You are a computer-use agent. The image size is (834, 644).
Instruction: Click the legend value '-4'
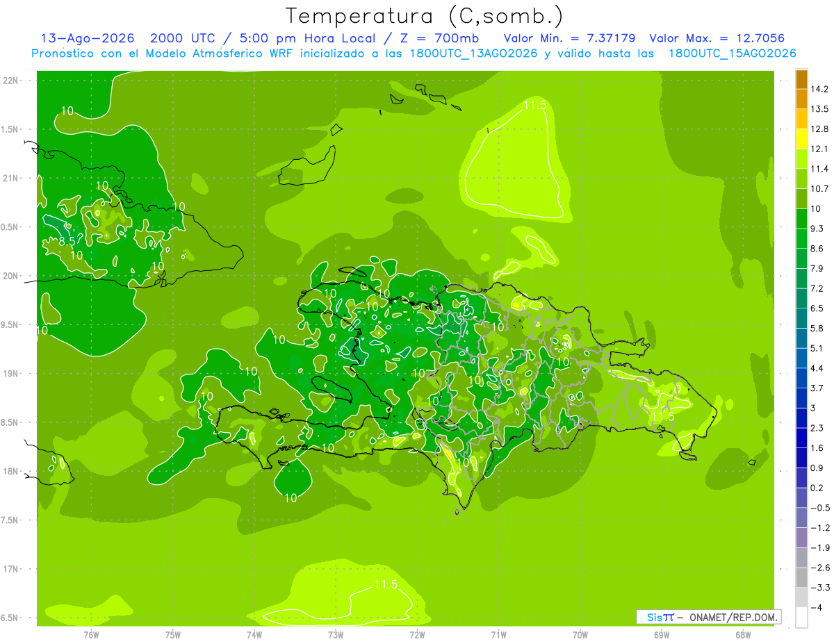(815, 608)
